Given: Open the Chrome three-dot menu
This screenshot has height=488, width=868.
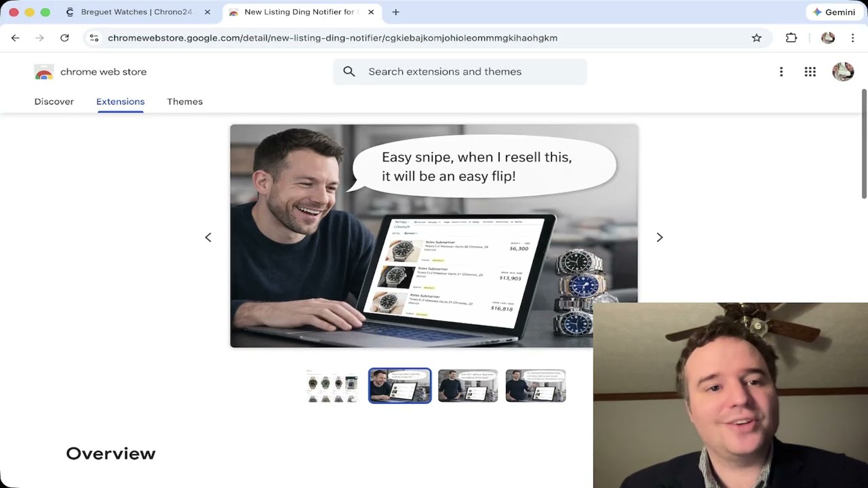Looking at the screenshot, I should tap(852, 38).
